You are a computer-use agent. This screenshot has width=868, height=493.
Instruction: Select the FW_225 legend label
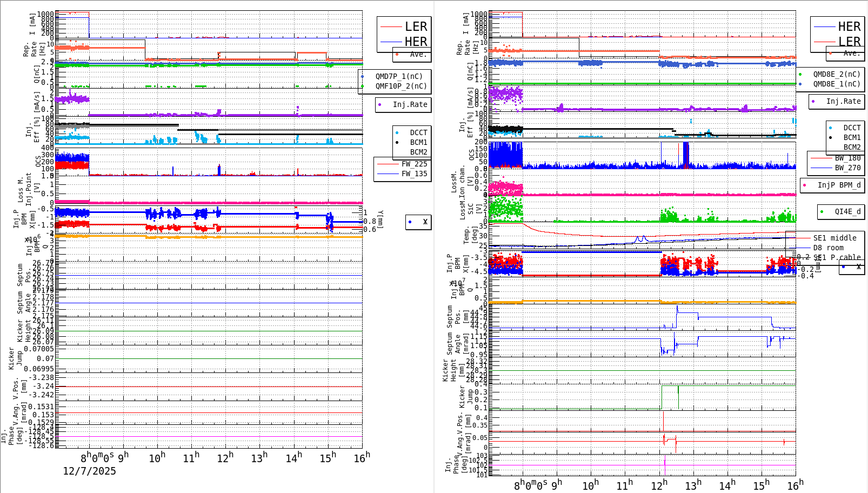(x=415, y=164)
